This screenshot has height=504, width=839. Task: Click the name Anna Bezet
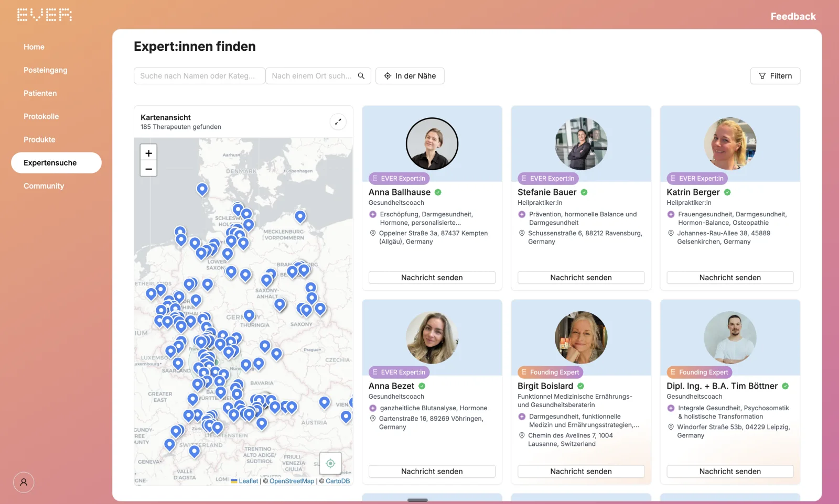tap(391, 386)
